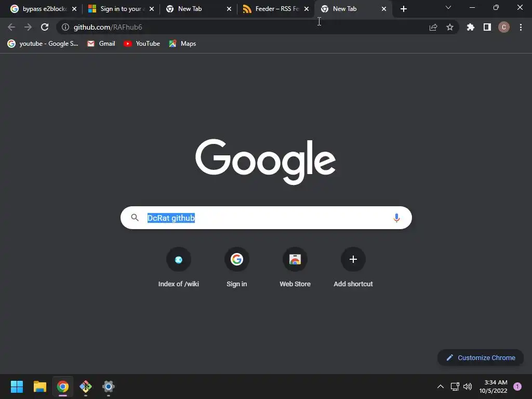Show hidden system tray icons

point(441,387)
